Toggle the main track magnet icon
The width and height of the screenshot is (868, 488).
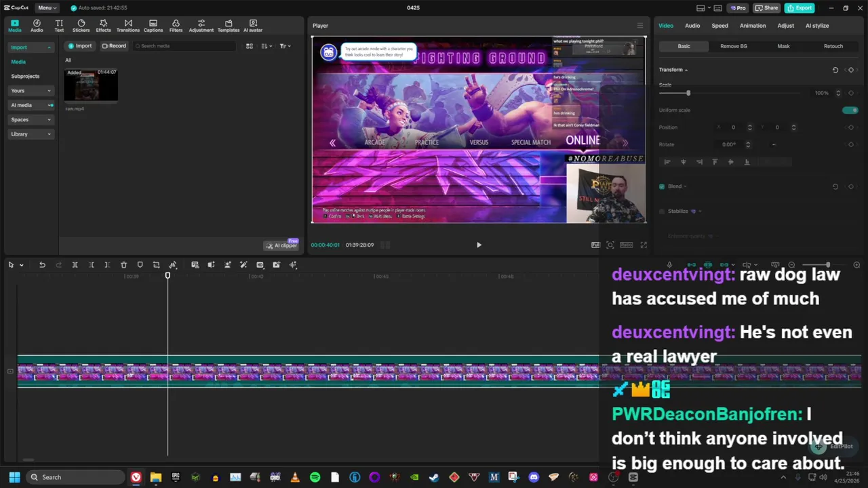click(x=692, y=265)
